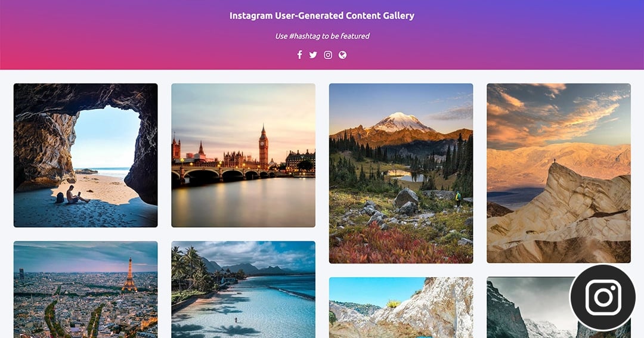The width and height of the screenshot is (644, 338).
Task: View the golden desert ridge photo
Action: [559, 173]
